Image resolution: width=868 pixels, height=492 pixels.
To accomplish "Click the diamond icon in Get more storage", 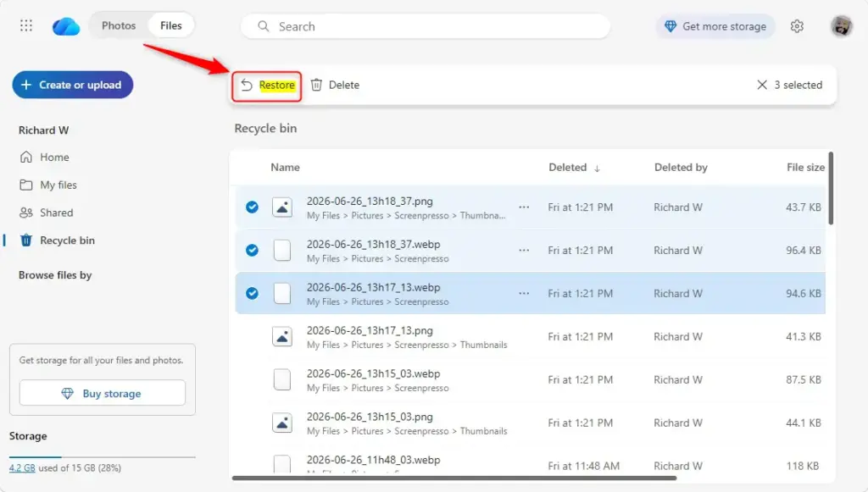I will (x=670, y=26).
